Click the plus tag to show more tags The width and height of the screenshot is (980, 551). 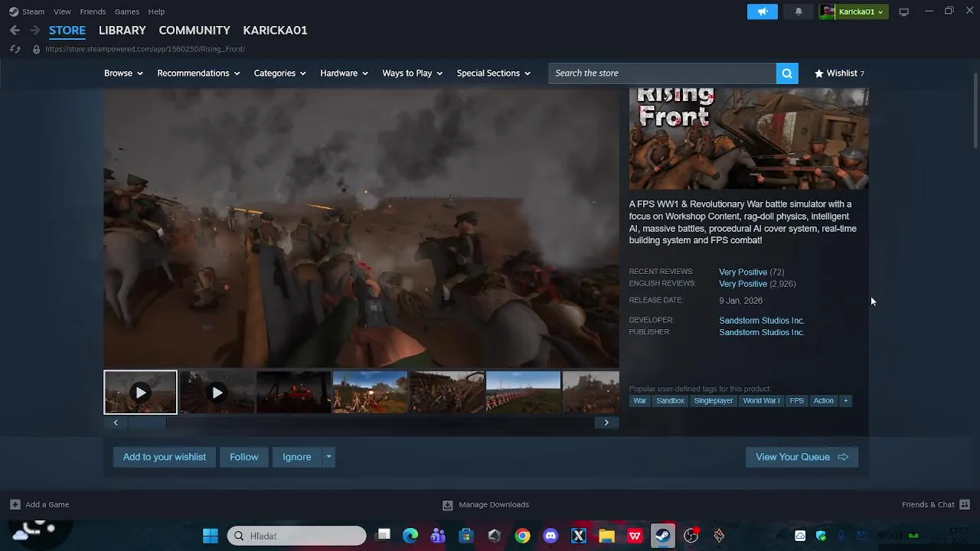point(845,401)
